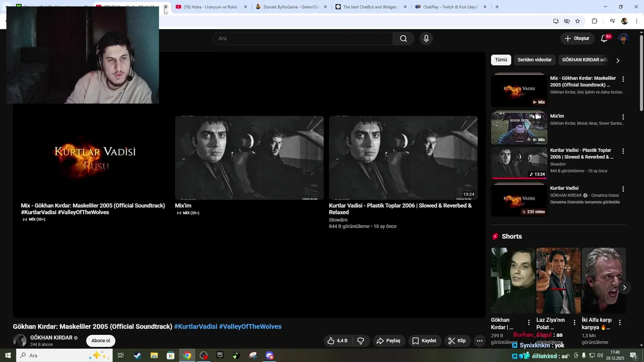Screen dimensions: 644x362
Task: Click the dislike thumbs-down button
Action: [x=361, y=341]
